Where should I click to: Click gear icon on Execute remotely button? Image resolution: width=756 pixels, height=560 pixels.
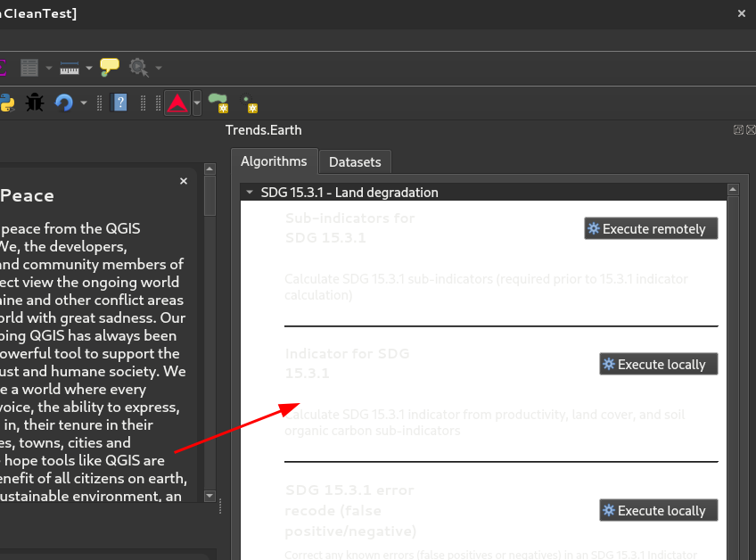coord(594,228)
